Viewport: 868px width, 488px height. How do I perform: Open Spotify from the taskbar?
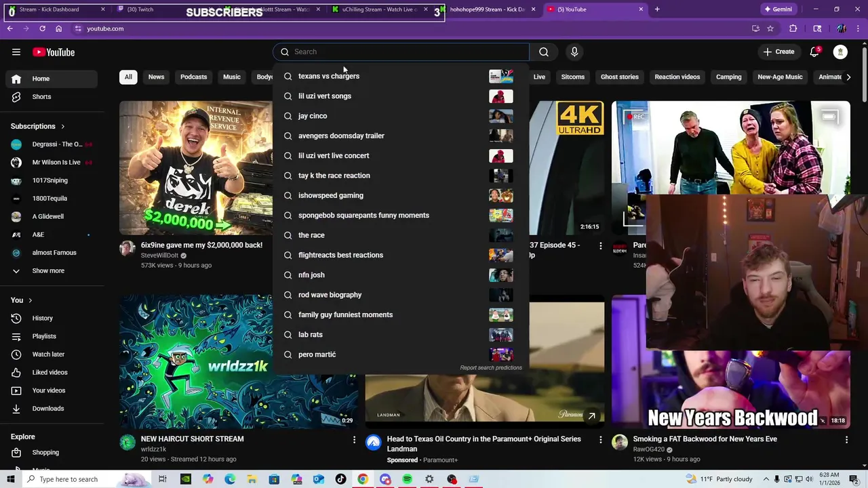coord(407,479)
